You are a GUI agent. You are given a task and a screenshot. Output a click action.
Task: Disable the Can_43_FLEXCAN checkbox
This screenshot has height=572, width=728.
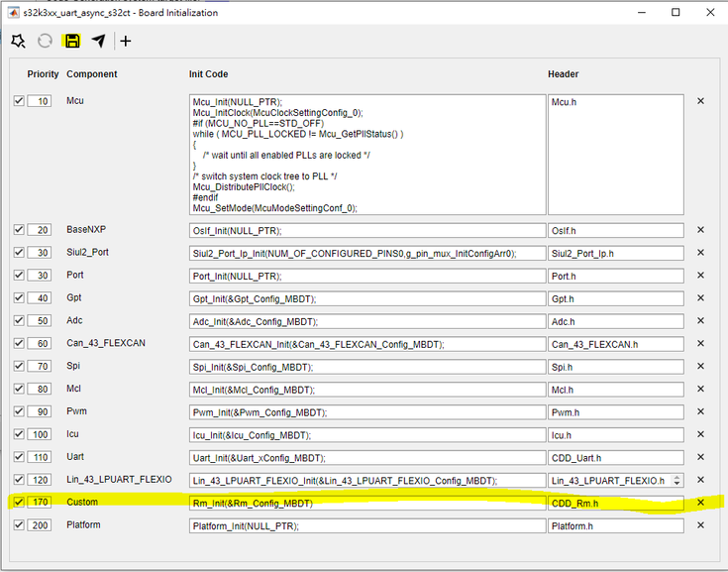tap(19, 343)
